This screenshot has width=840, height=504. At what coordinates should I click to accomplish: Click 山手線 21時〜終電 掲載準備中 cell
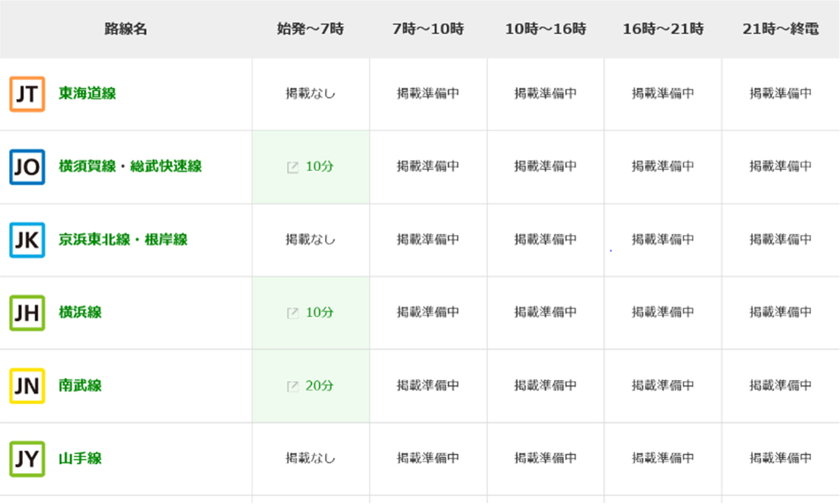pos(781,458)
